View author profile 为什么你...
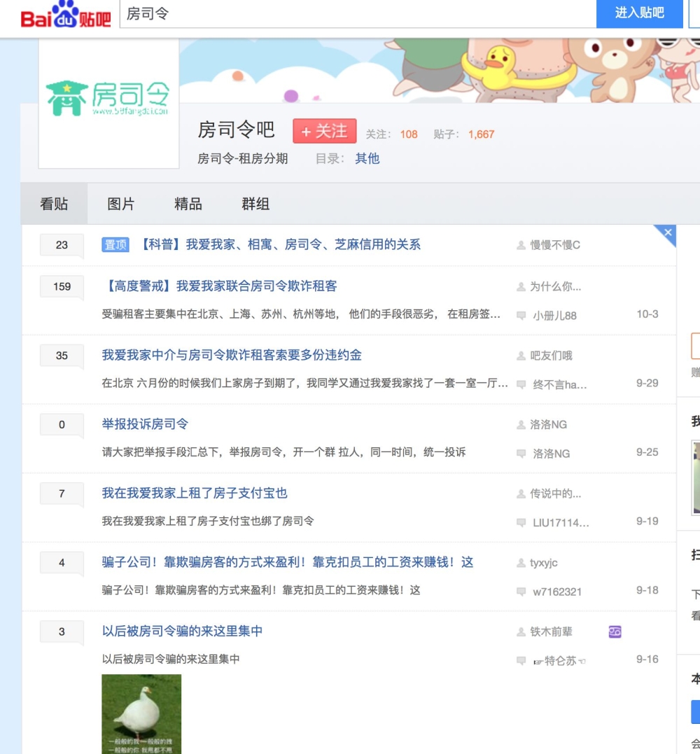This screenshot has width=700, height=754. coord(555,286)
